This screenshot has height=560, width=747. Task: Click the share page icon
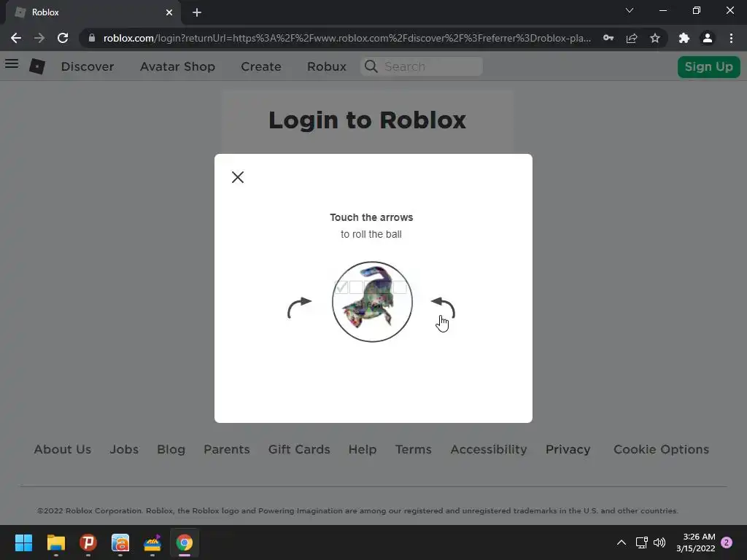(632, 38)
